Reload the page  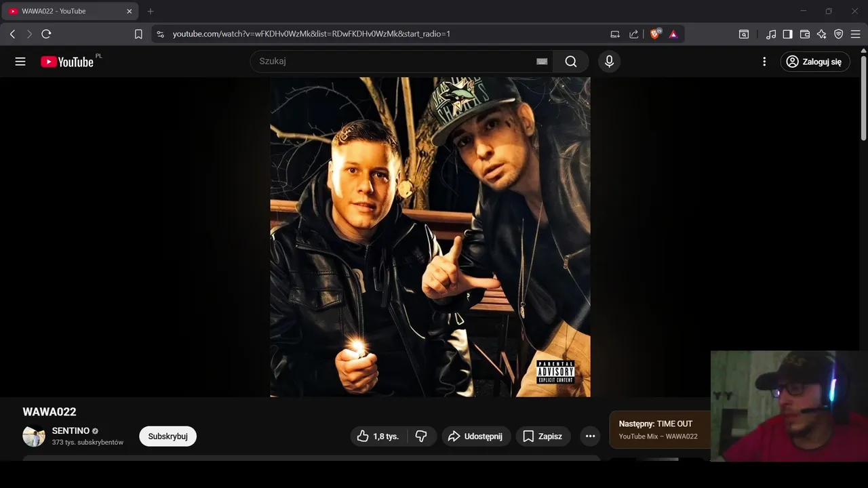pyautogui.click(x=46, y=34)
